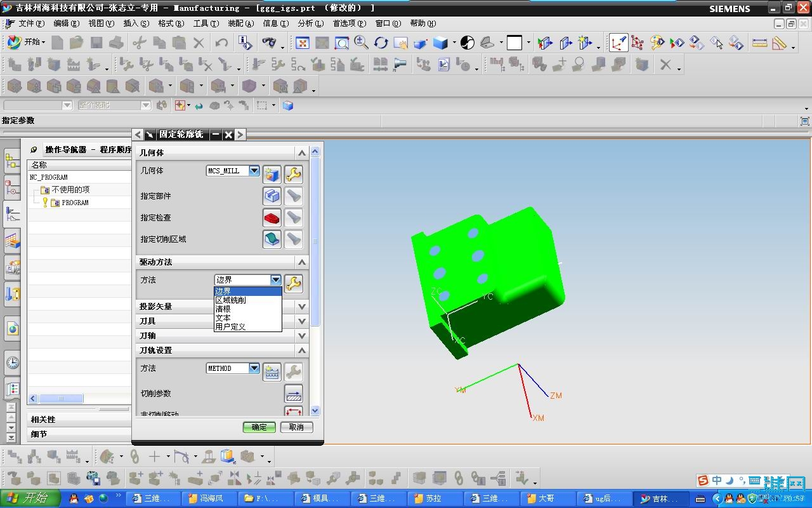Click the flashlight display icon for 指定部件
Image resolution: width=812 pixels, height=508 pixels.
pyautogui.click(x=293, y=196)
